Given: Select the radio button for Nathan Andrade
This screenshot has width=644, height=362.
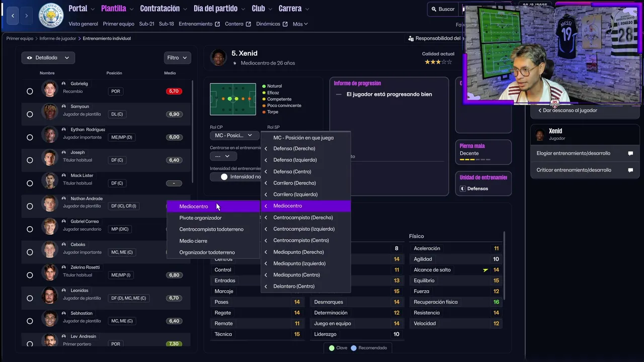Looking at the screenshot, I should [x=30, y=206].
